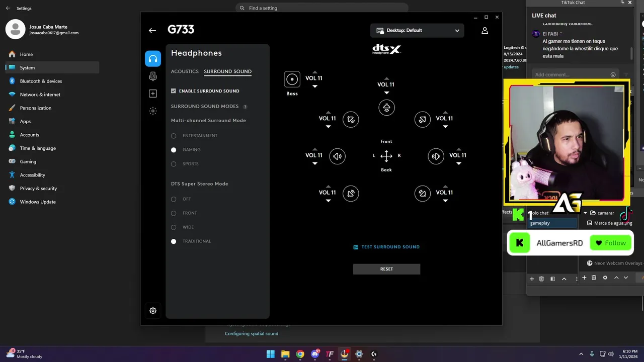644x362 pixels.
Task: Open Privacy & security in Settings
Action: coord(52,189)
